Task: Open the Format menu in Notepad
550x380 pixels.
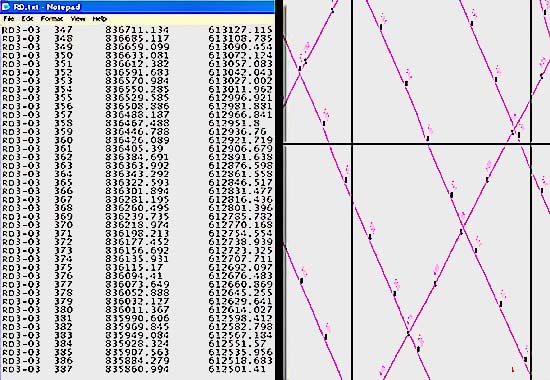Action: (52, 19)
